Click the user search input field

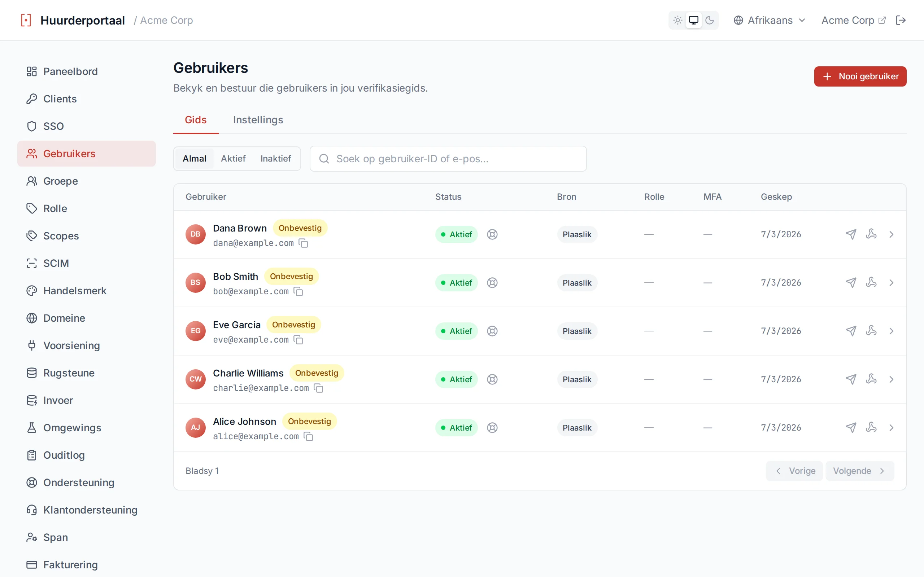448,159
